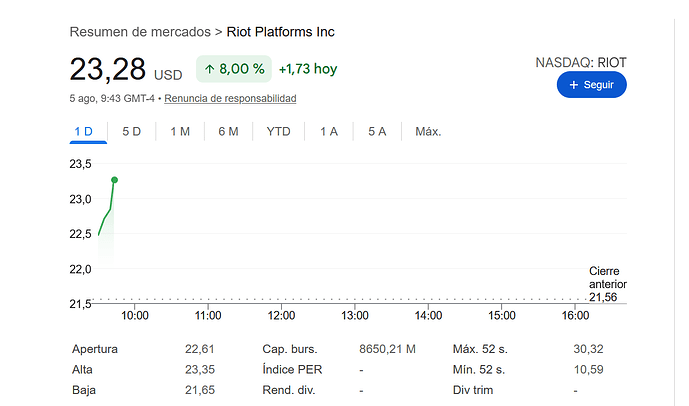The image size is (689, 406).
Task: Click the 16:00 time axis label
Action: [x=575, y=315]
